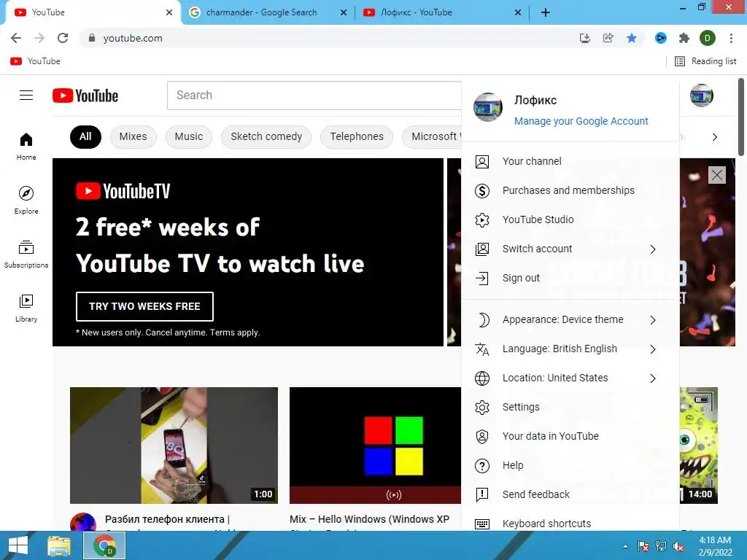Open the YouTube bookmark in bookmarks bar
This screenshot has width=747, height=560.
point(36,61)
